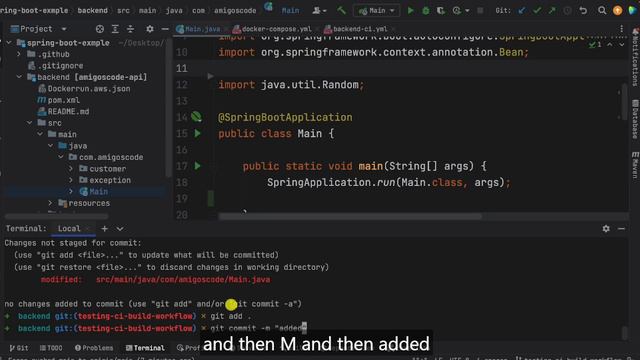Update project via Git blue arrow
640x360 pixels.
point(522,11)
